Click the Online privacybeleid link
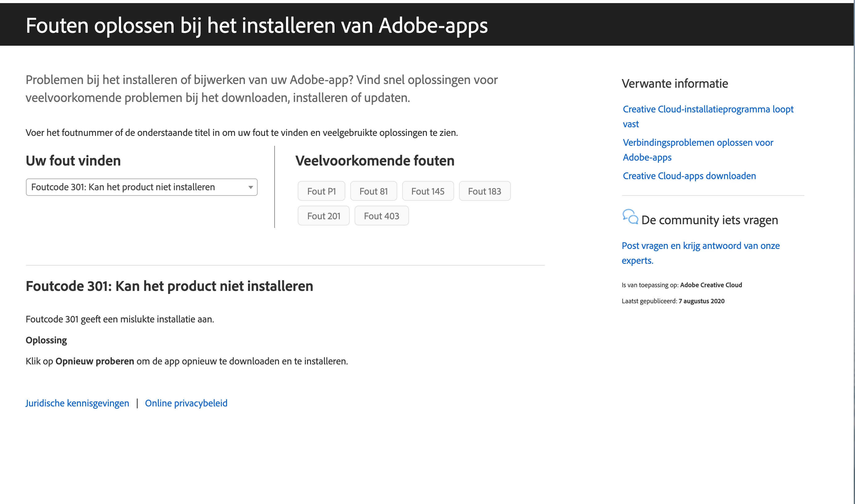This screenshot has width=855, height=504. pos(186,403)
